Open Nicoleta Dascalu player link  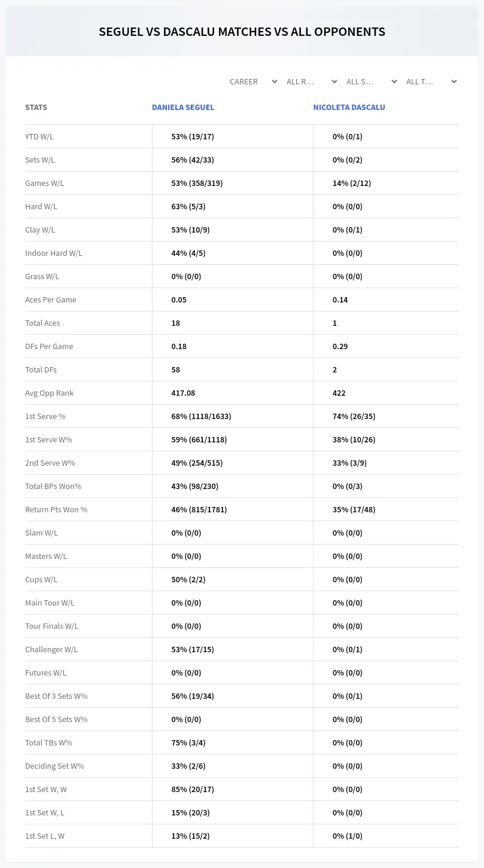click(349, 108)
